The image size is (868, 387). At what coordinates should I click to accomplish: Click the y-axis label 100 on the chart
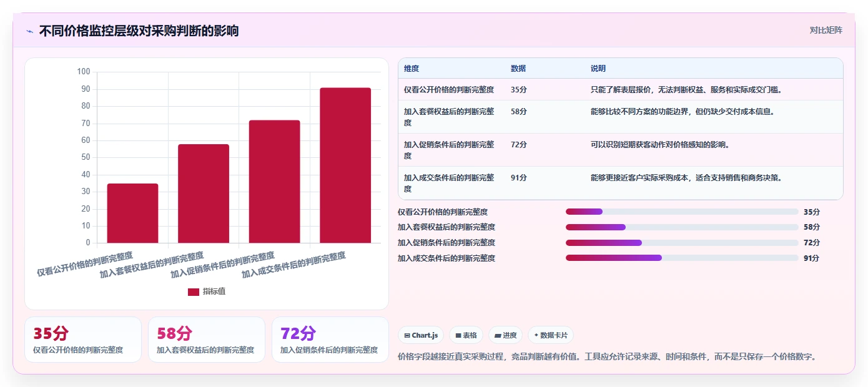pos(84,72)
